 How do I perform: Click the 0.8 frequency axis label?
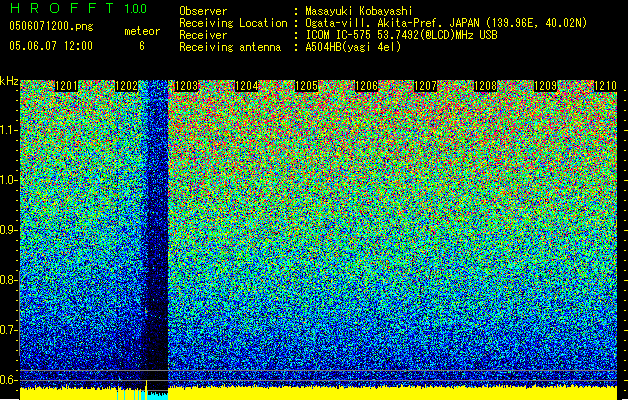(x=8, y=280)
